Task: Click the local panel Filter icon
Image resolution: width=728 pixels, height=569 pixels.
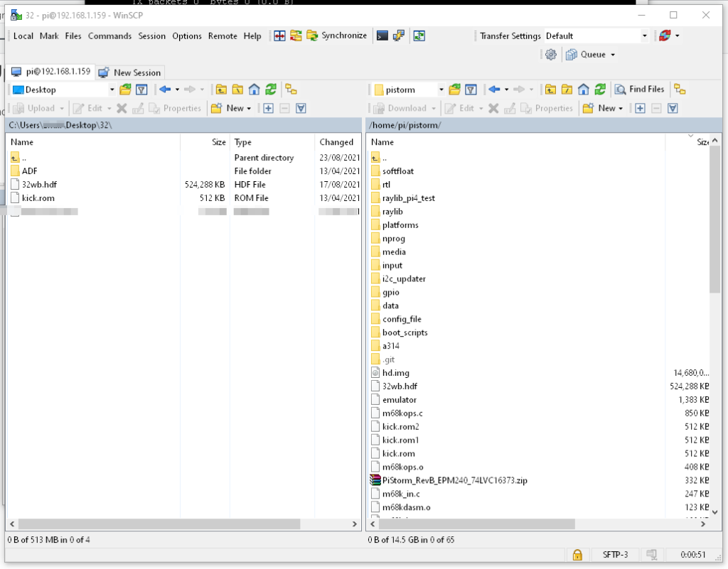Action: click(141, 90)
